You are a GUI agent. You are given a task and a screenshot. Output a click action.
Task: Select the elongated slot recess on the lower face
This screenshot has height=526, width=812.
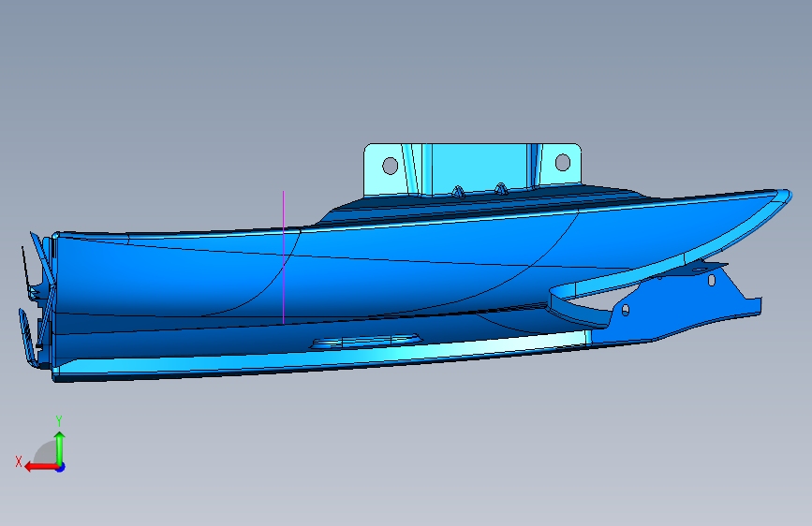point(366,342)
